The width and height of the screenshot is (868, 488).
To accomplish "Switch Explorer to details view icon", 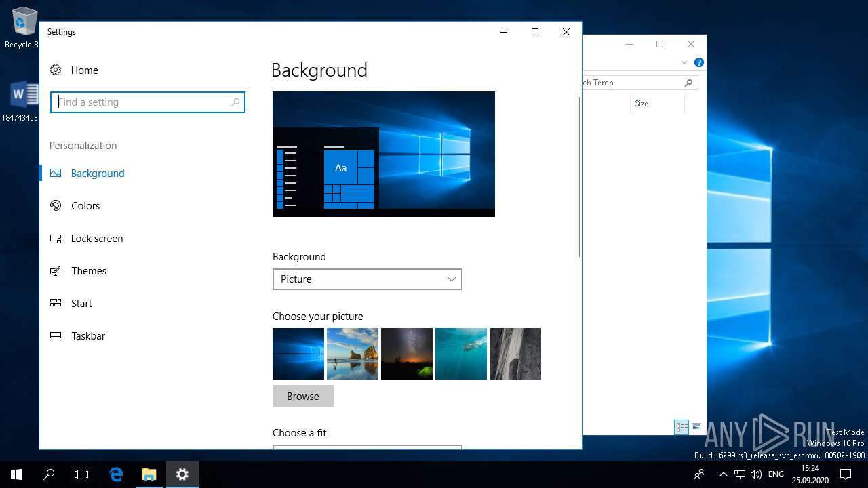I will 682,427.
